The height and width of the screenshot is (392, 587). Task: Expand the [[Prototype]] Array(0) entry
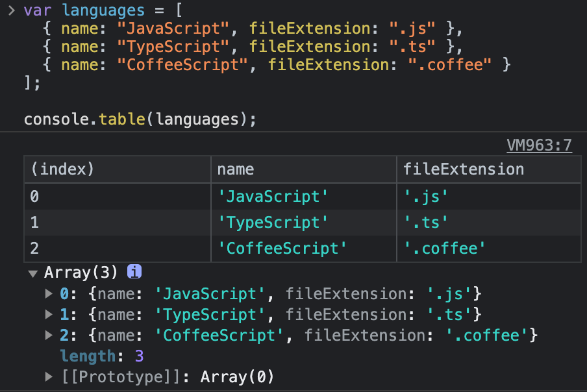(49, 376)
